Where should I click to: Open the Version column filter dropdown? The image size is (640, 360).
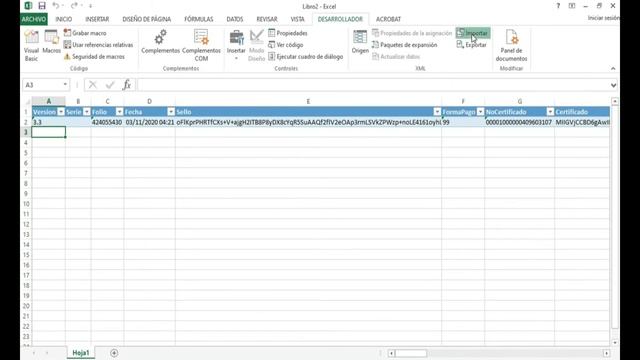[x=61, y=112]
